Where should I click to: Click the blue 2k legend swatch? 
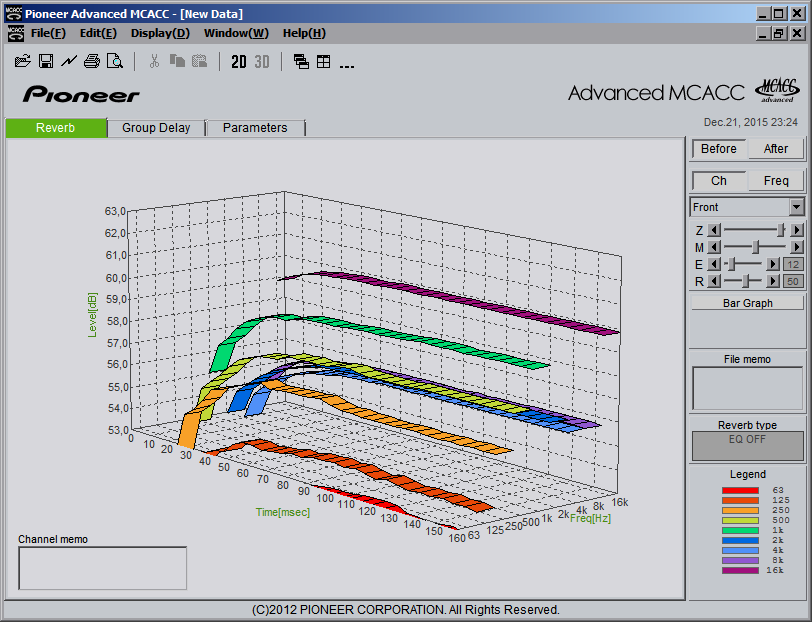point(740,540)
